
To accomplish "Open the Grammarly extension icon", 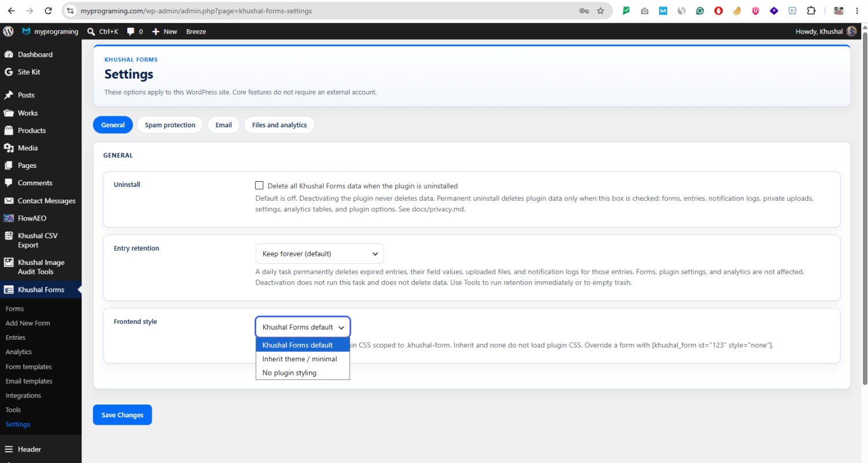I will point(700,10).
